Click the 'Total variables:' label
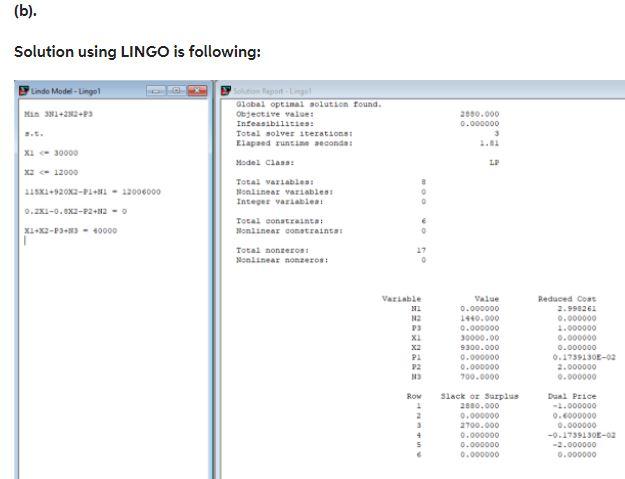The width and height of the screenshot is (625, 479). [x=275, y=182]
